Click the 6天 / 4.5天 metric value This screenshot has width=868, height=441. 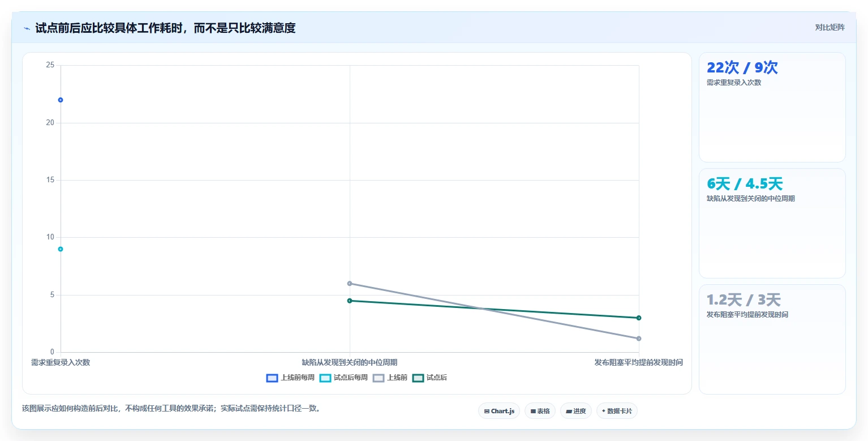[745, 183]
